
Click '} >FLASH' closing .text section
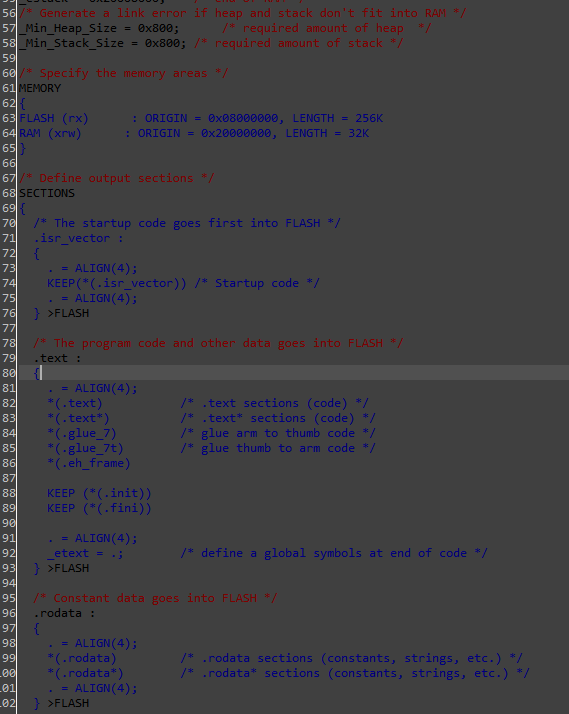tap(61, 568)
